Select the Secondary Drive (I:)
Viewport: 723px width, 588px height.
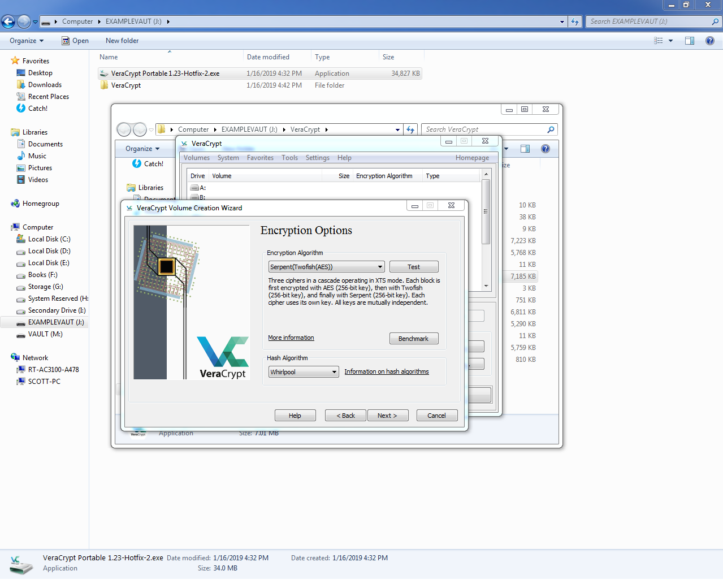[x=51, y=310]
